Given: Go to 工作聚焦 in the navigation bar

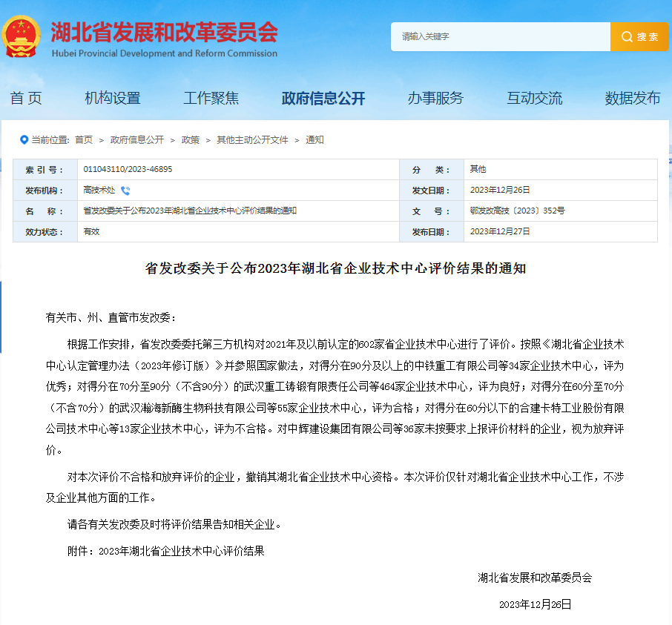Looking at the screenshot, I should (x=211, y=98).
